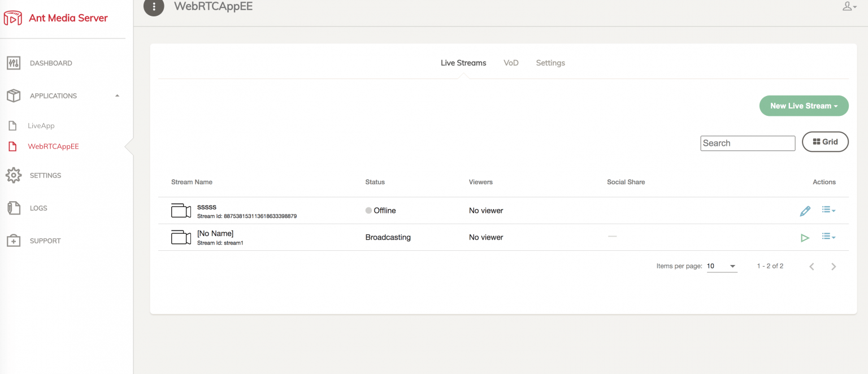Click the Search input field
868x374 pixels.
[747, 143]
